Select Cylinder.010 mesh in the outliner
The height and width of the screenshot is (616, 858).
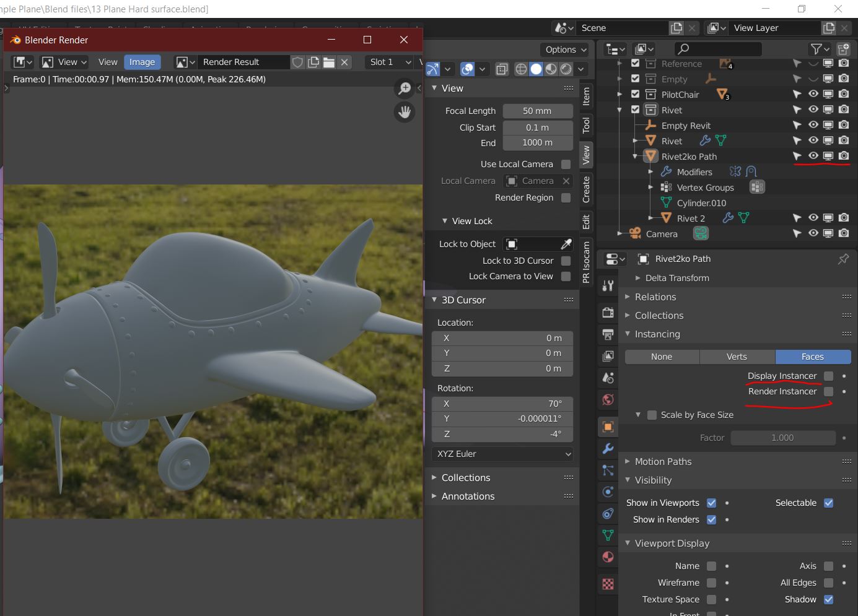(701, 203)
